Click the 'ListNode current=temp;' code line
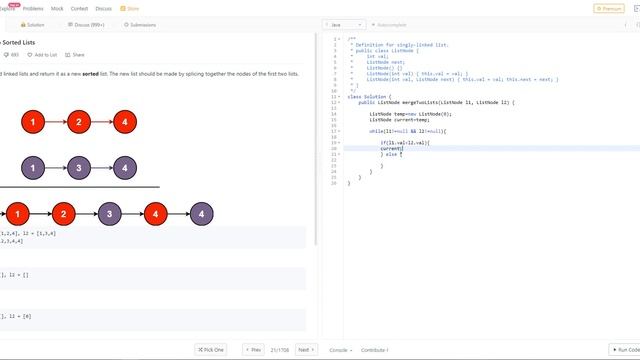The width and height of the screenshot is (640, 360). [399, 120]
